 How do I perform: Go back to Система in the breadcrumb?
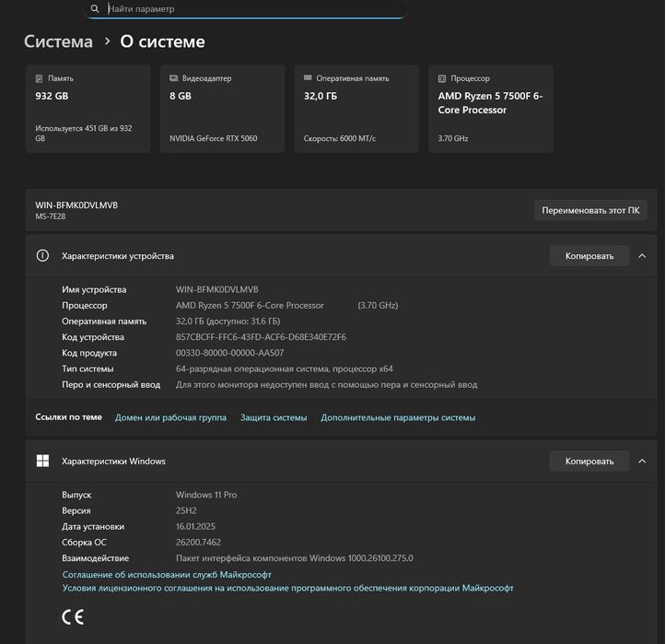58,41
